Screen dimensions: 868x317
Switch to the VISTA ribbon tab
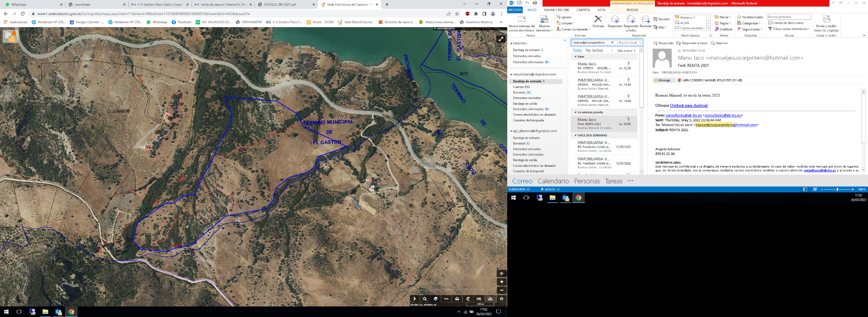pos(601,10)
